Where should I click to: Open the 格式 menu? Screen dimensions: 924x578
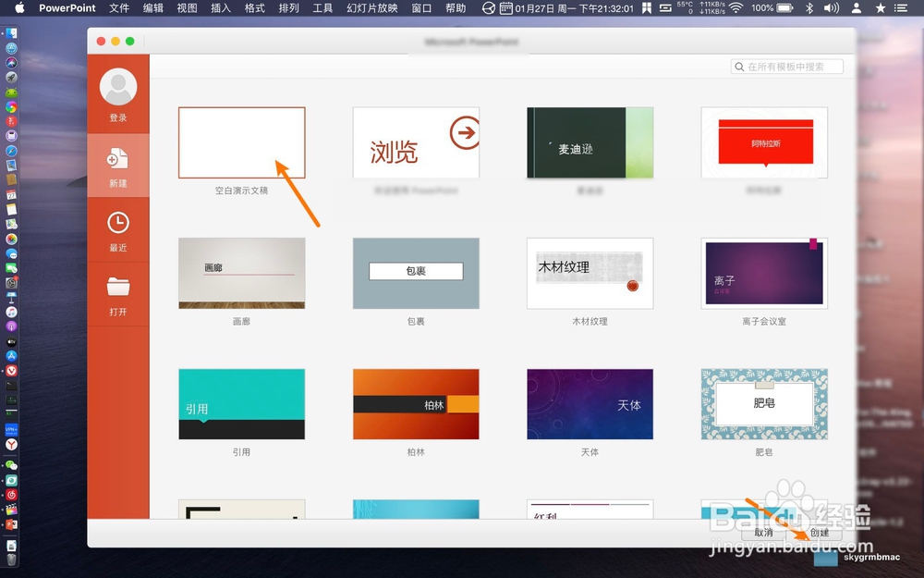tap(255, 7)
